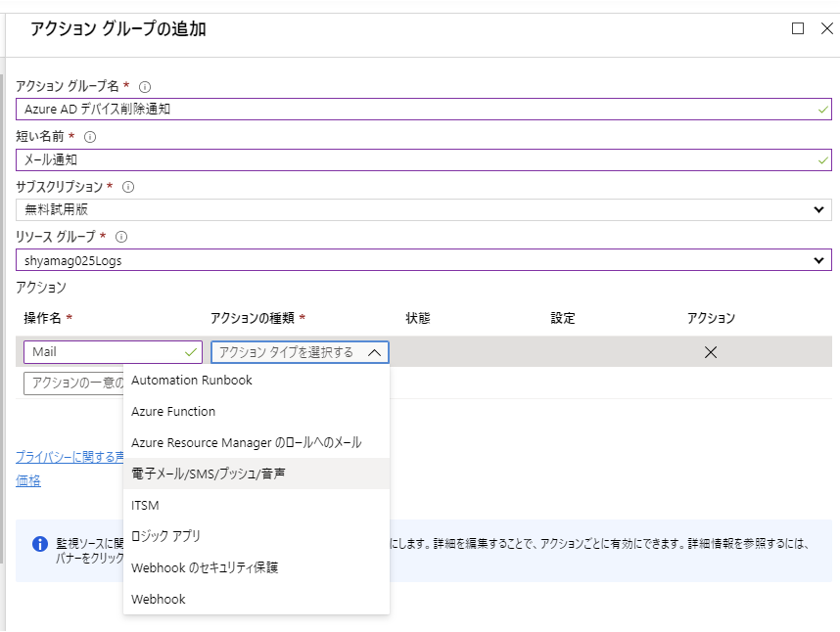Choose 電子メール/SMS/プッシュ/音声 option

coord(257,474)
